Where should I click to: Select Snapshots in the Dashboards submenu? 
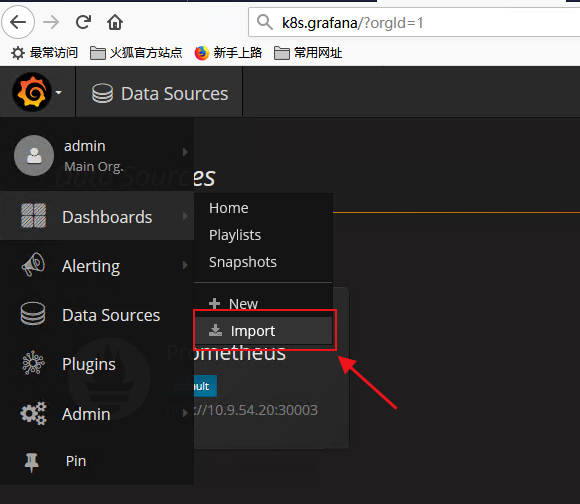coord(243,262)
